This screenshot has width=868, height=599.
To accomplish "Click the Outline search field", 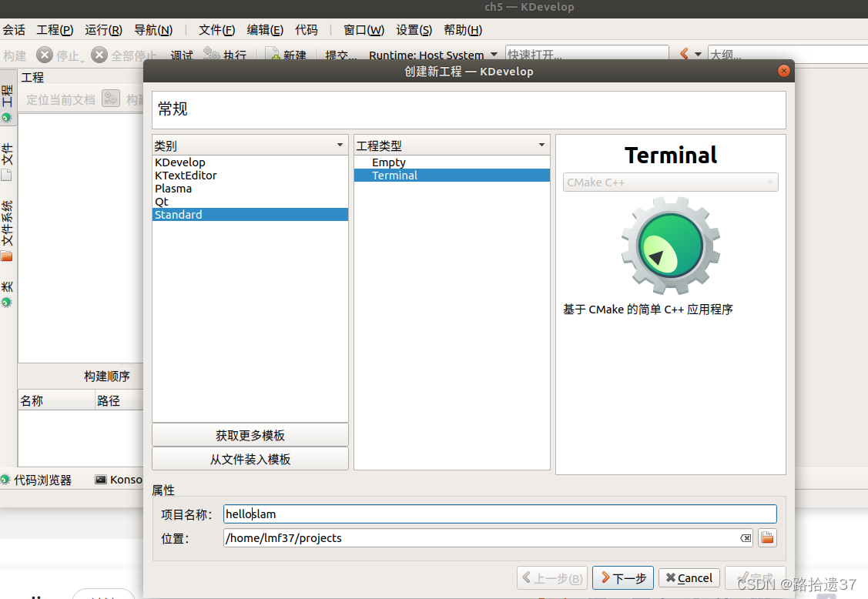I will click(788, 54).
